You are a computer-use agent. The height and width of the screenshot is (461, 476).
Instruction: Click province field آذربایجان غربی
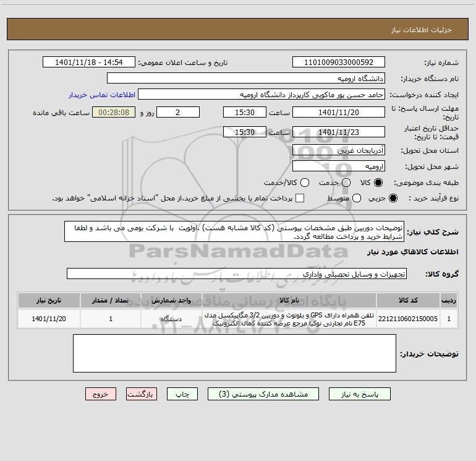click(x=339, y=150)
